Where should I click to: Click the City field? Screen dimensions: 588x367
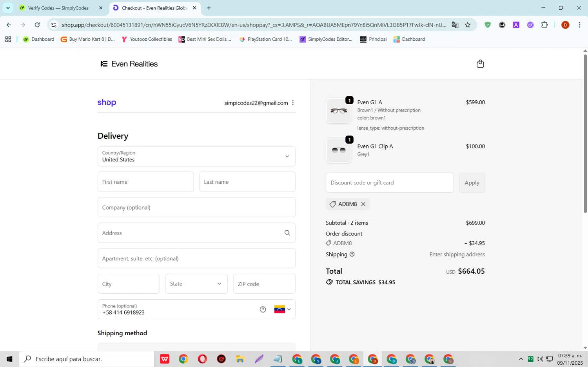(x=129, y=284)
